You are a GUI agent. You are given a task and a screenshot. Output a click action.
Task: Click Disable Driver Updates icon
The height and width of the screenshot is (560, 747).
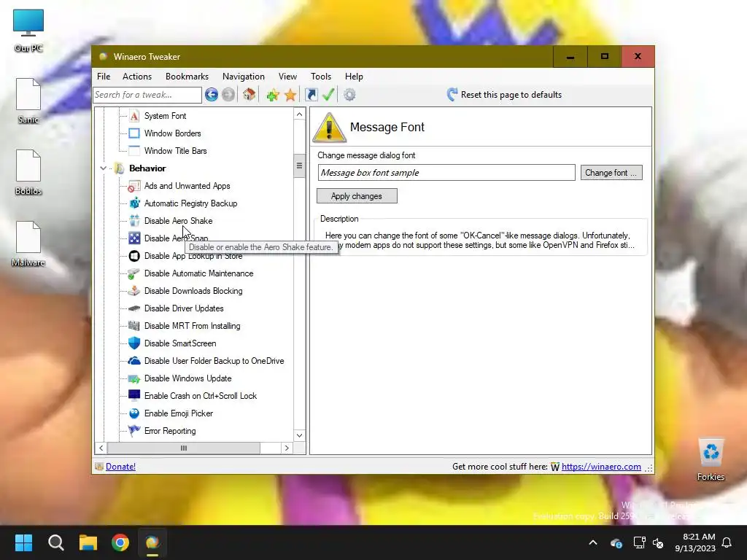(134, 308)
